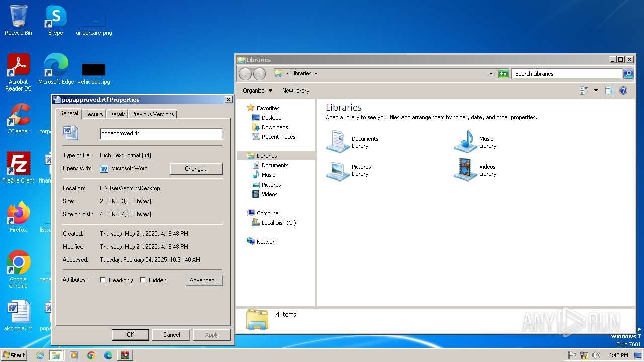Image resolution: width=644 pixels, height=362 pixels.
Task: Switch to the Security tab
Action: (94, 114)
